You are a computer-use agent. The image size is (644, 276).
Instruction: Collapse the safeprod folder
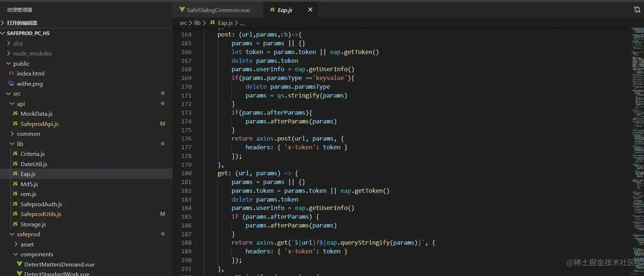tap(86, 234)
